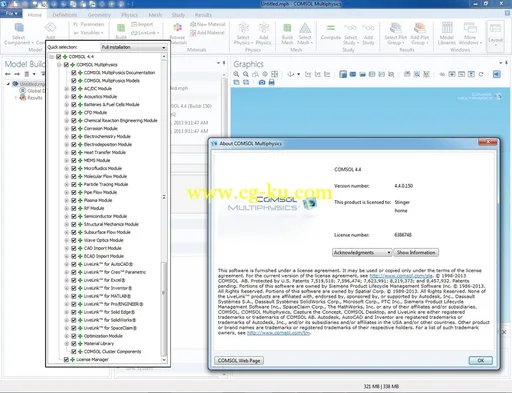Open the Acknowledgments dropdown
This screenshot has height=393, width=512.
pyautogui.click(x=362, y=253)
